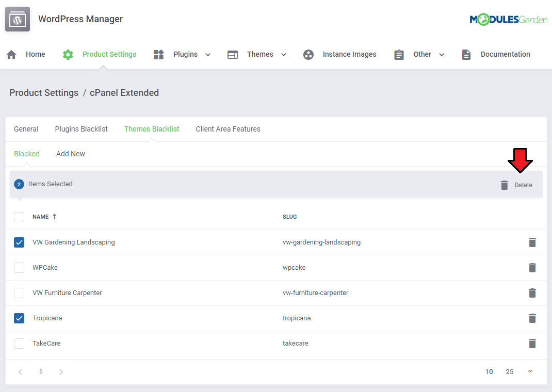This screenshot has width=552, height=392.
Task: Delete the VW Furniture Carpenter row
Action: [532, 293]
